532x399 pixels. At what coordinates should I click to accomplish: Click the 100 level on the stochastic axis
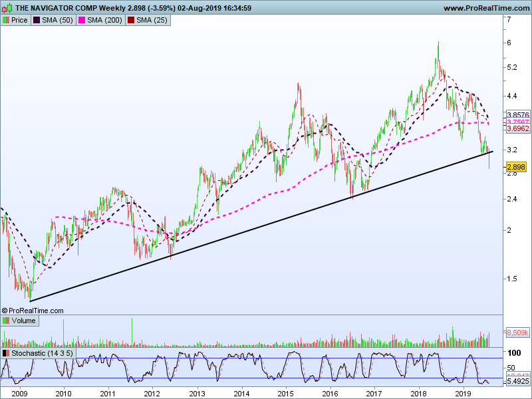pos(514,353)
